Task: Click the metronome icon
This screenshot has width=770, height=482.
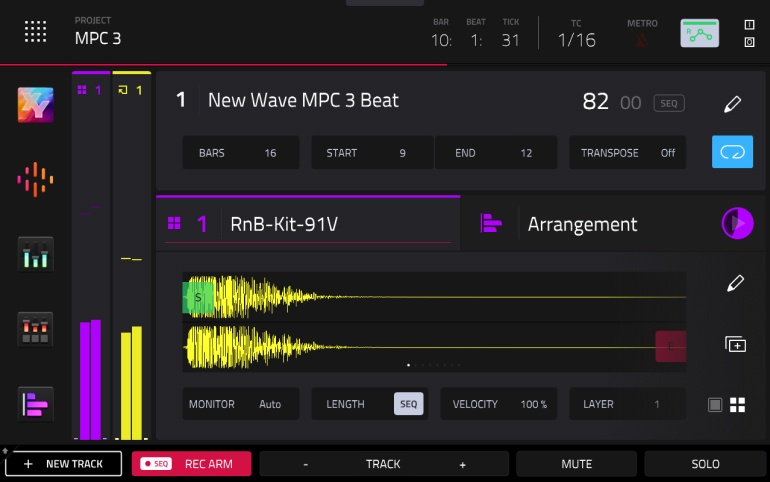Action: coord(642,39)
